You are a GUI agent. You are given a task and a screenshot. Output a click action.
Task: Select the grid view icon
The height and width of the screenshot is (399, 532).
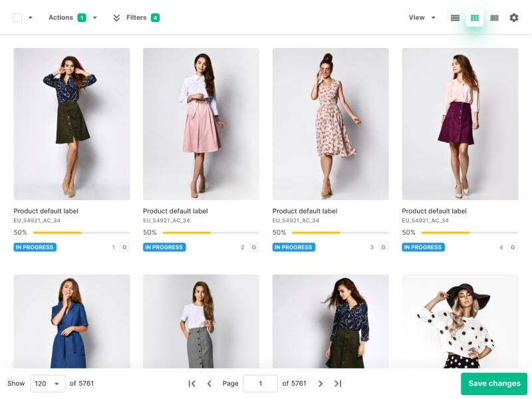pos(475,18)
